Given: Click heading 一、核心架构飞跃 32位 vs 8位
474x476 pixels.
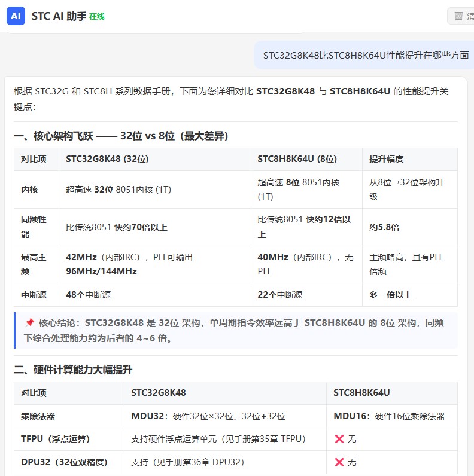Looking at the screenshot, I should tap(121, 136).
